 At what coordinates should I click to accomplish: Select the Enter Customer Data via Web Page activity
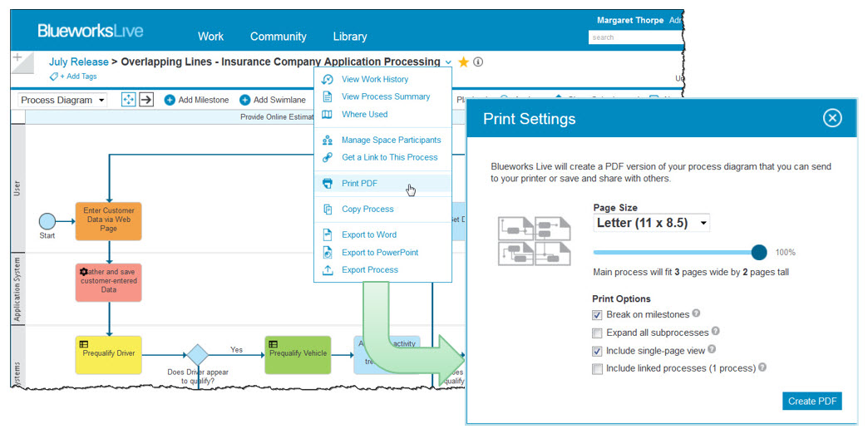point(108,221)
